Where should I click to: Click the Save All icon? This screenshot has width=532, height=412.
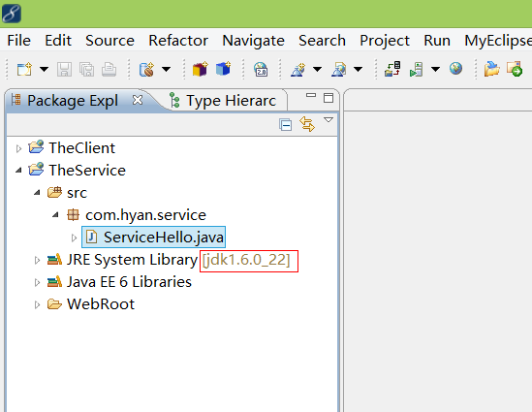86,69
